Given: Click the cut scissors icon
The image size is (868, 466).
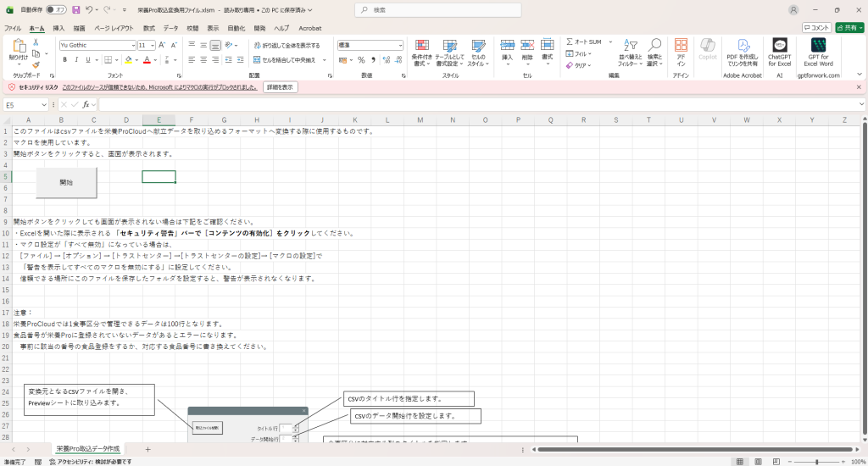Looking at the screenshot, I should click(x=36, y=43).
